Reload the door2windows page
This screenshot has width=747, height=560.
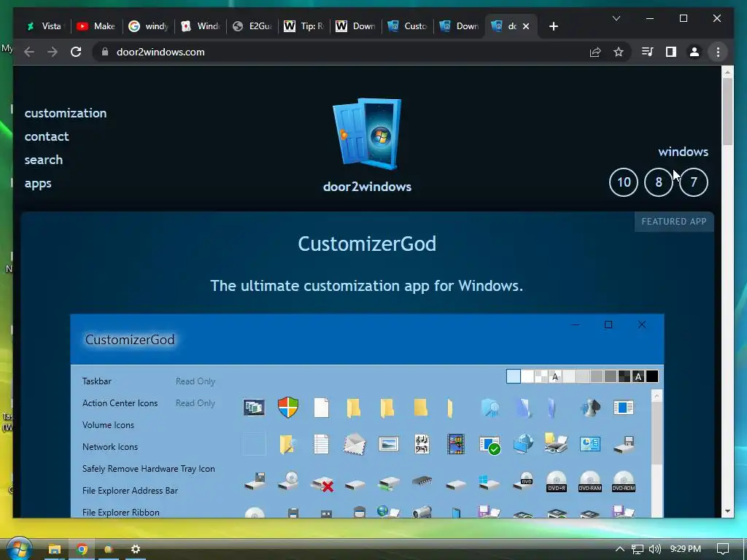click(76, 52)
